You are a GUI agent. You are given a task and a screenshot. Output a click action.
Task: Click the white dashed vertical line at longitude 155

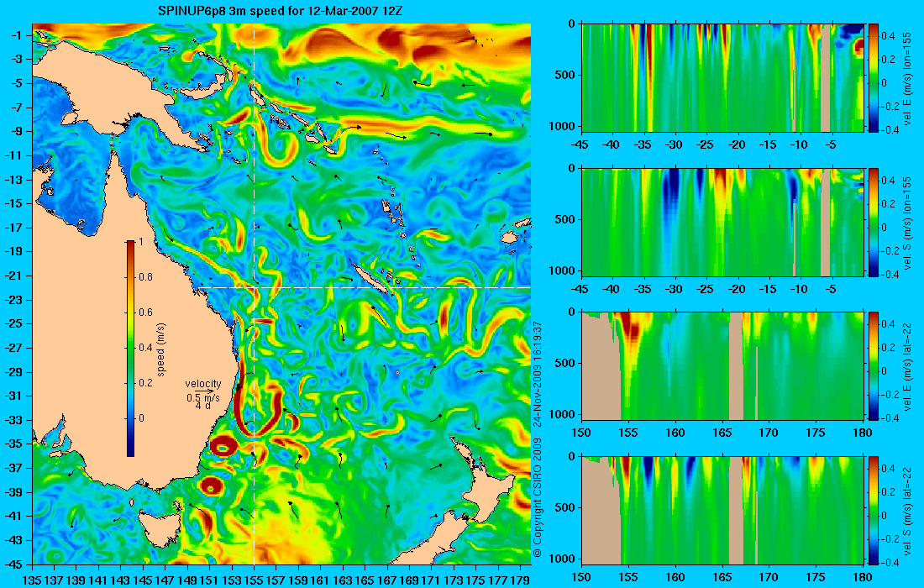pyautogui.click(x=254, y=293)
